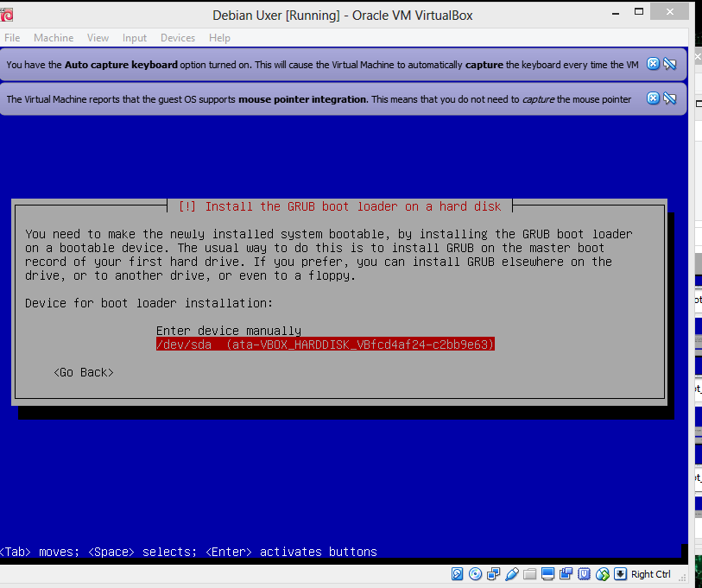Minimize the VirtualBox window

616,13
